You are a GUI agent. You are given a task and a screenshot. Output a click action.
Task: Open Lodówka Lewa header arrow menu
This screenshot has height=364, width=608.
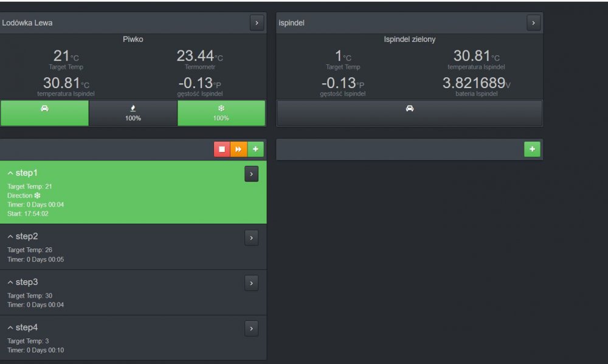tap(257, 23)
